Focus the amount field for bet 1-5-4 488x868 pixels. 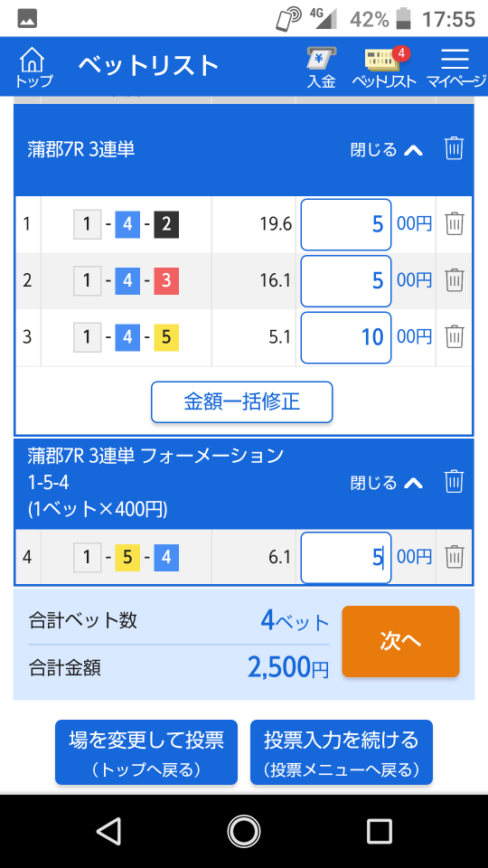[346, 558]
